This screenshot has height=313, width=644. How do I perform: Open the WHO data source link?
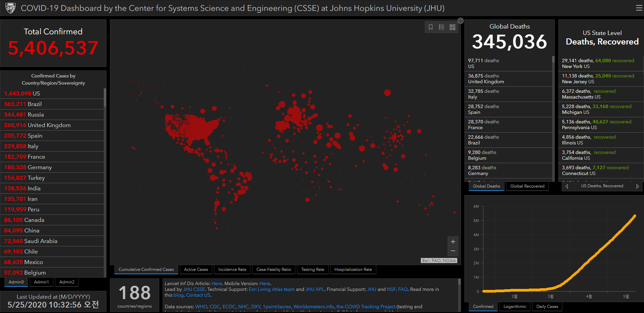(201, 307)
